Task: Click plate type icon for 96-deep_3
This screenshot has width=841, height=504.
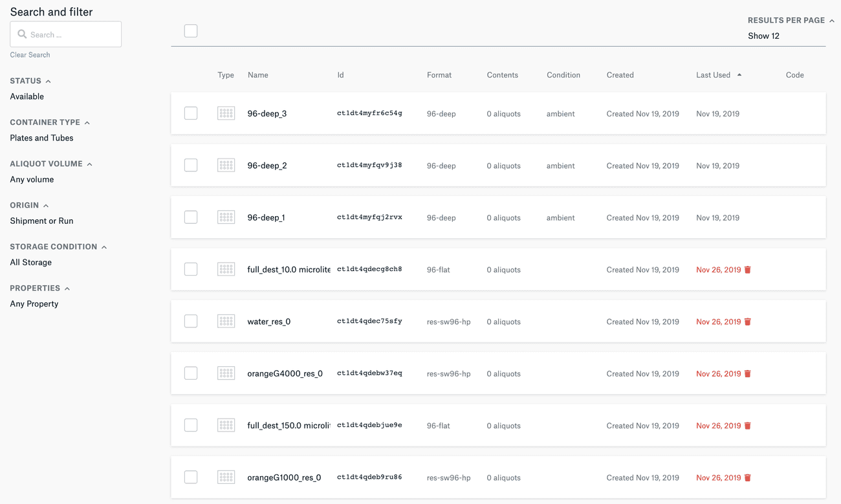Action: [x=226, y=113]
